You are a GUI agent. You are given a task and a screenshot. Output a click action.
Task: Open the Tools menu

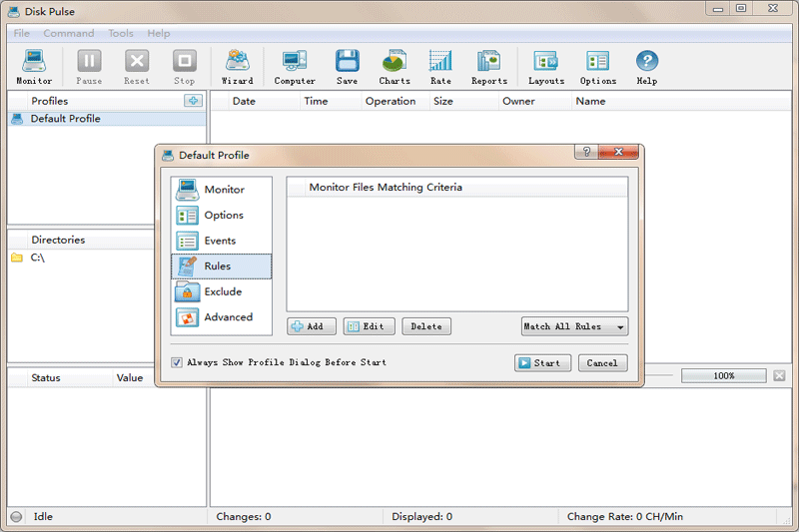tap(121, 33)
